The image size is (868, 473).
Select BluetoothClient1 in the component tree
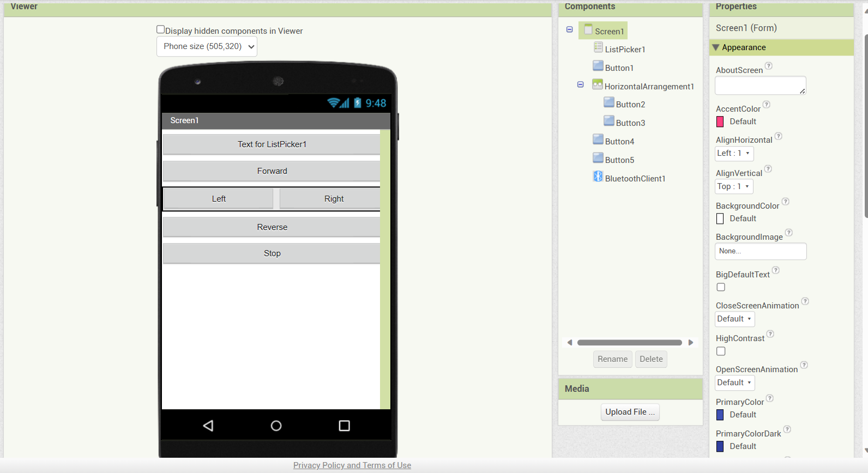point(635,179)
